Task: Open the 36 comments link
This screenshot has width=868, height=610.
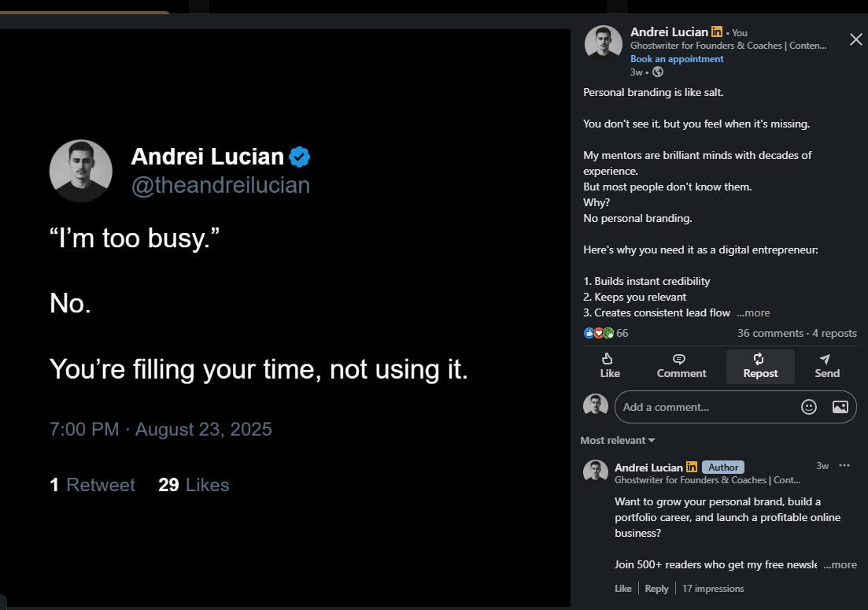Action: [770, 333]
